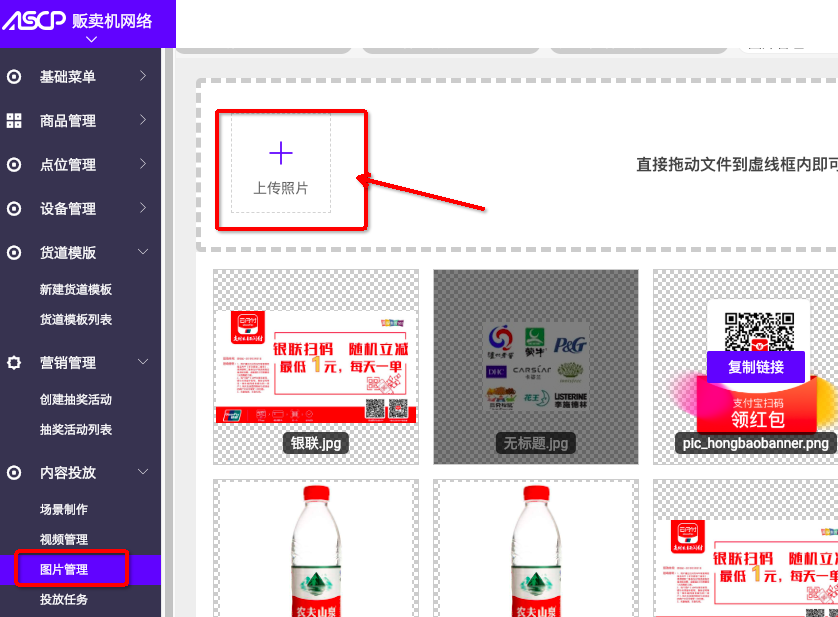The width and height of the screenshot is (838, 617).
Task: Click the 基础菜单 circle icon
Action: tap(14, 77)
